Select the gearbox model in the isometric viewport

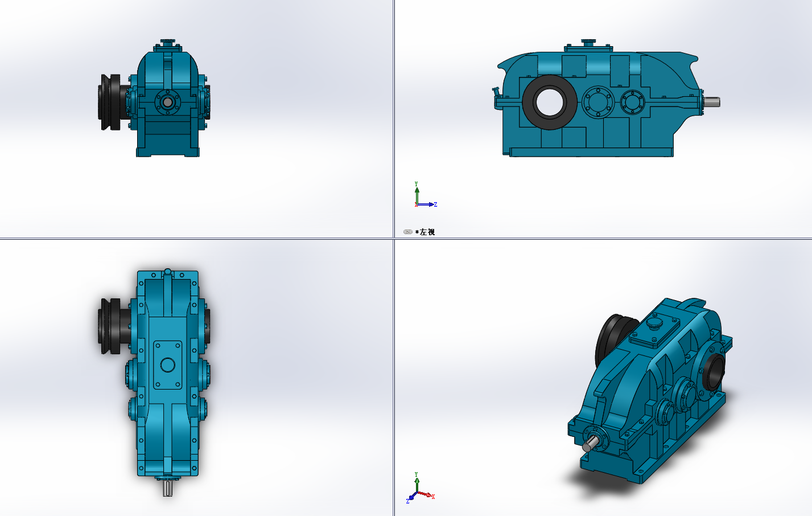pos(650,391)
